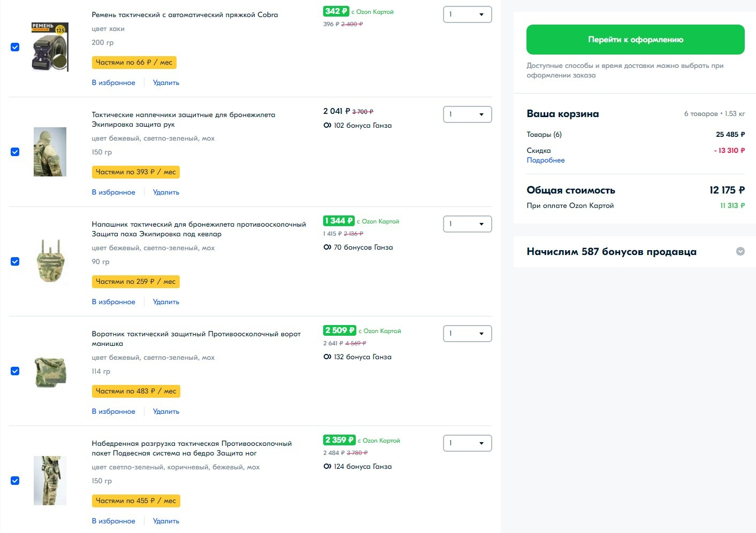Screen dimensions: 756x533
Task: Click the 124 Ганза bonus icon
Action: [327, 467]
